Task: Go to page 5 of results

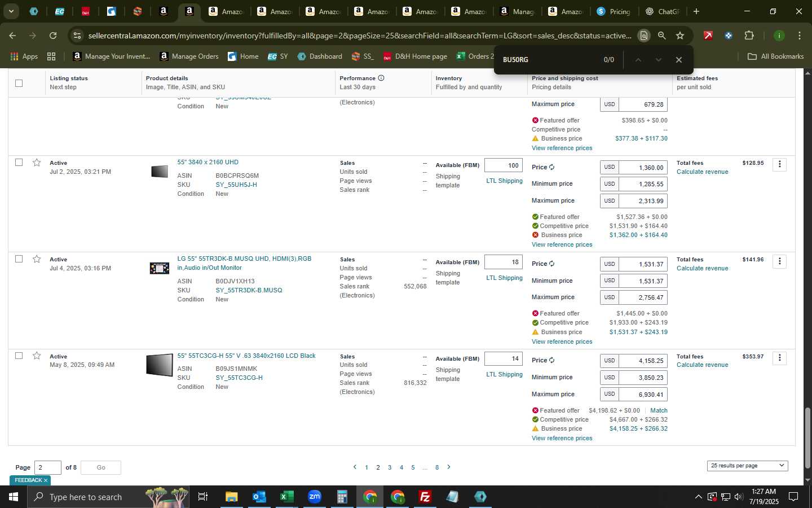Action: 413,467
